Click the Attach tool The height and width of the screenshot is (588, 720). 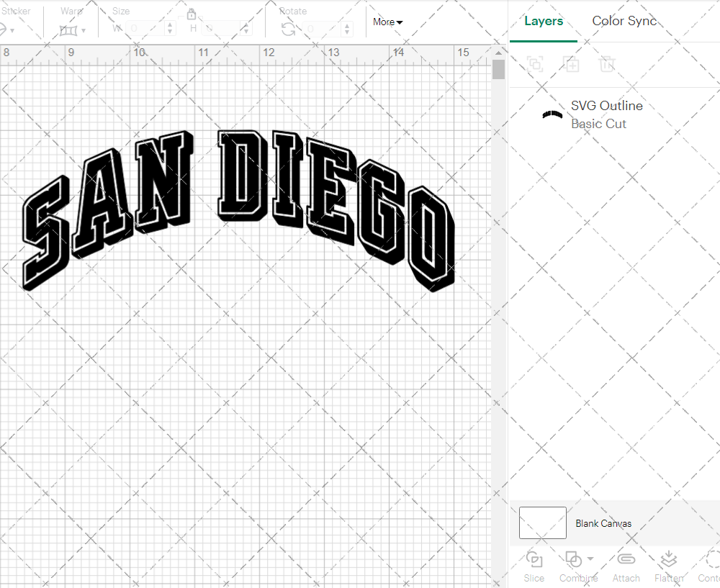coord(626,567)
